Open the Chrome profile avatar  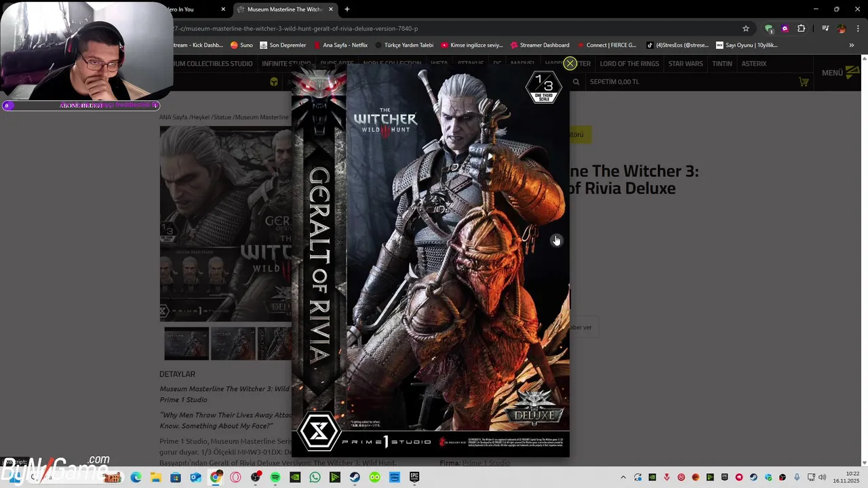tap(842, 28)
